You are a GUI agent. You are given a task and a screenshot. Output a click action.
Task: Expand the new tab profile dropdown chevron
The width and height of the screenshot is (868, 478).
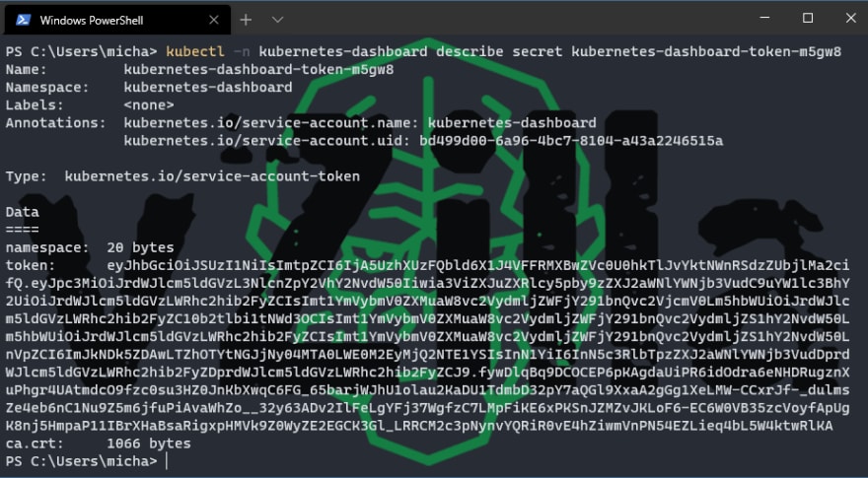coord(278,20)
